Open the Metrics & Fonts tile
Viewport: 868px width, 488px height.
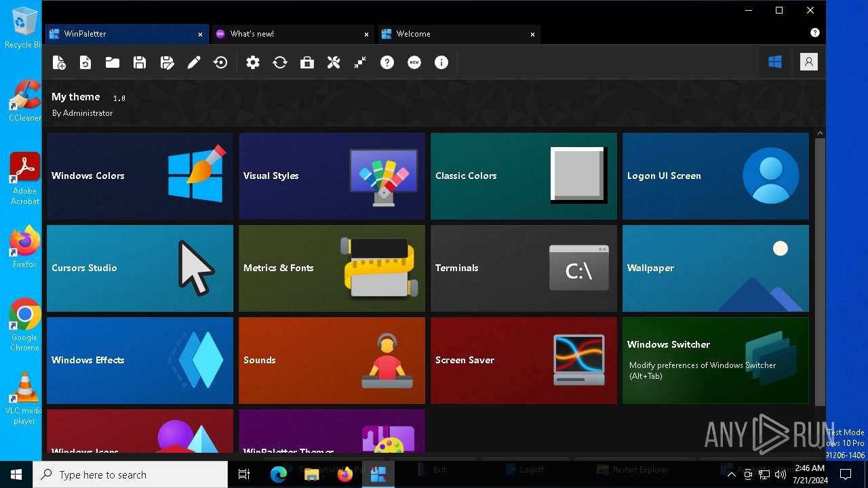coord(332,268)
